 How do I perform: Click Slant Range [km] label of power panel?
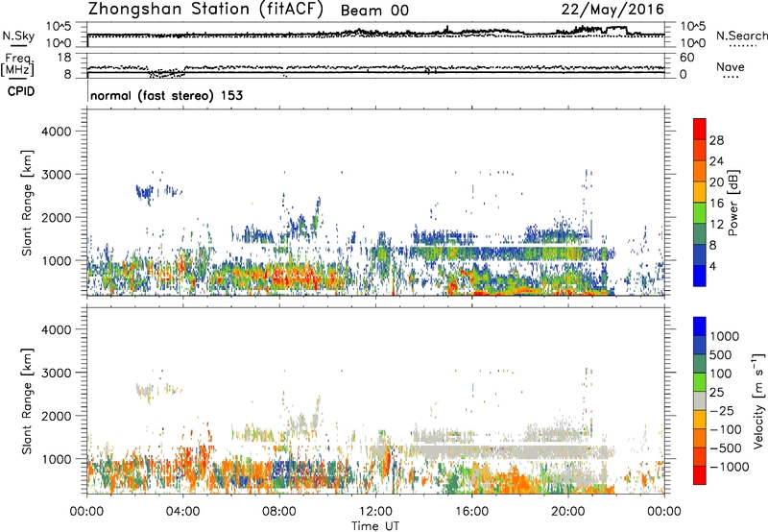27,203
